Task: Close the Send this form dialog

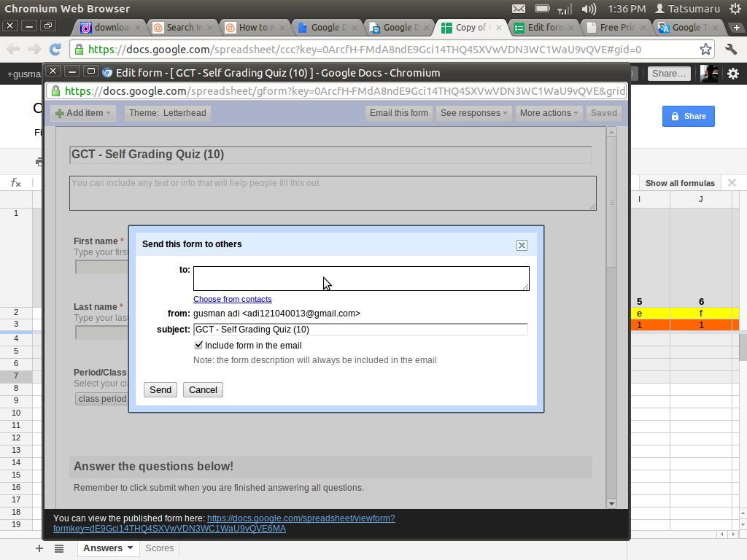Action: point(522,245)
